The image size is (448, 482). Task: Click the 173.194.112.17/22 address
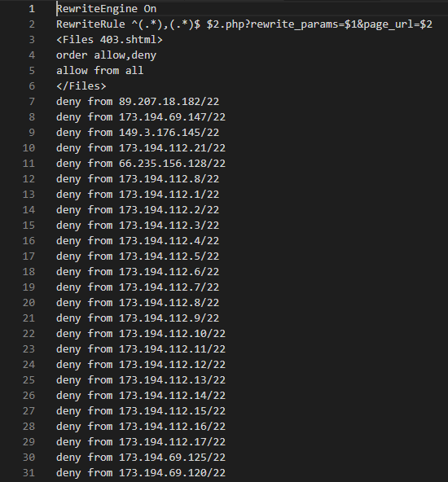[x=172, y=442]
